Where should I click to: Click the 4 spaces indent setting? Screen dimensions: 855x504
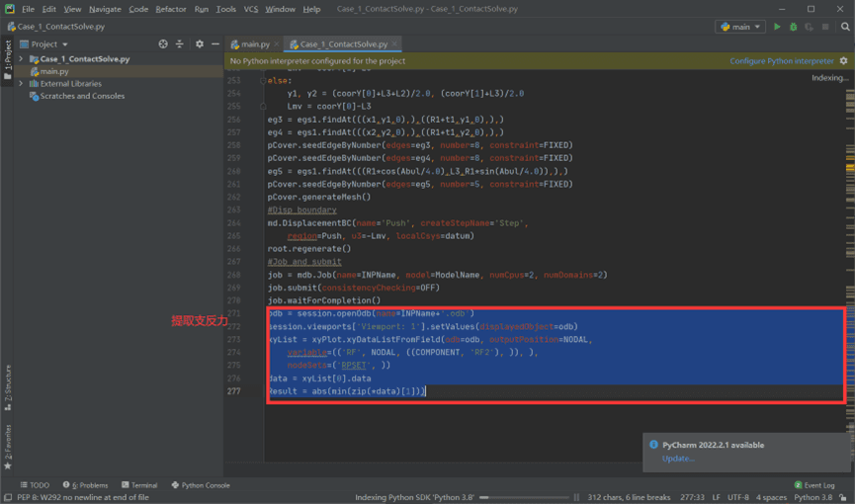(772, 497)
